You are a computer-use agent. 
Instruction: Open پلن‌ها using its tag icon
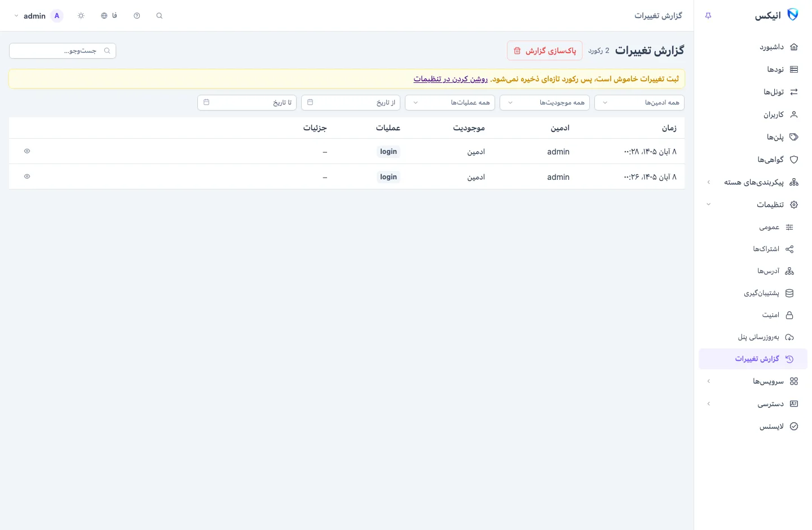click(794, 137)
